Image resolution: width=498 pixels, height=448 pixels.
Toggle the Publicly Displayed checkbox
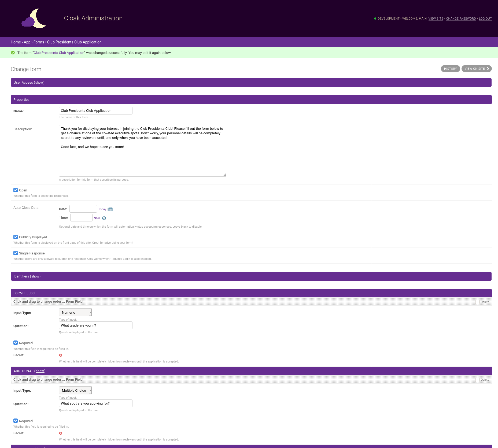[x=16, y=237]
